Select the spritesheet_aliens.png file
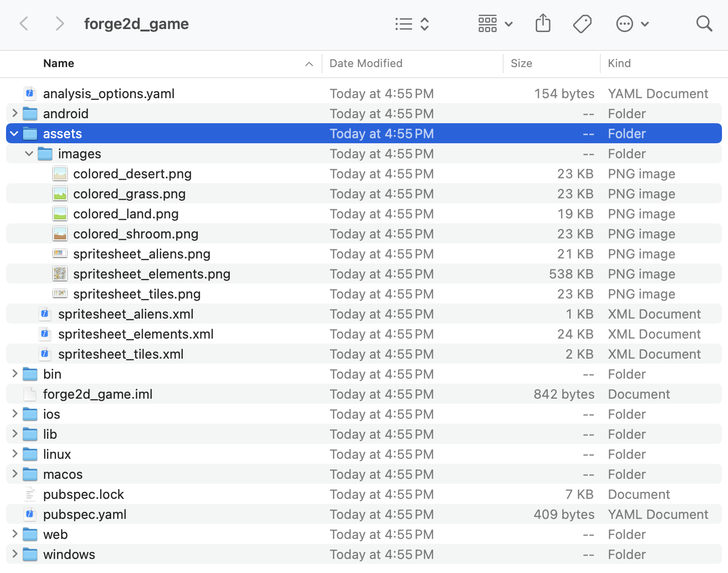Viewport: 728px width, 573px height. pyautogui.click(x=142, y=254)
